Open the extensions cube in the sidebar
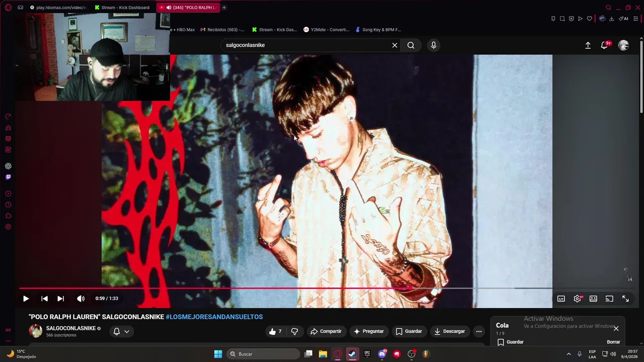This screenshot has height=362, width=644. click(8, 216)
